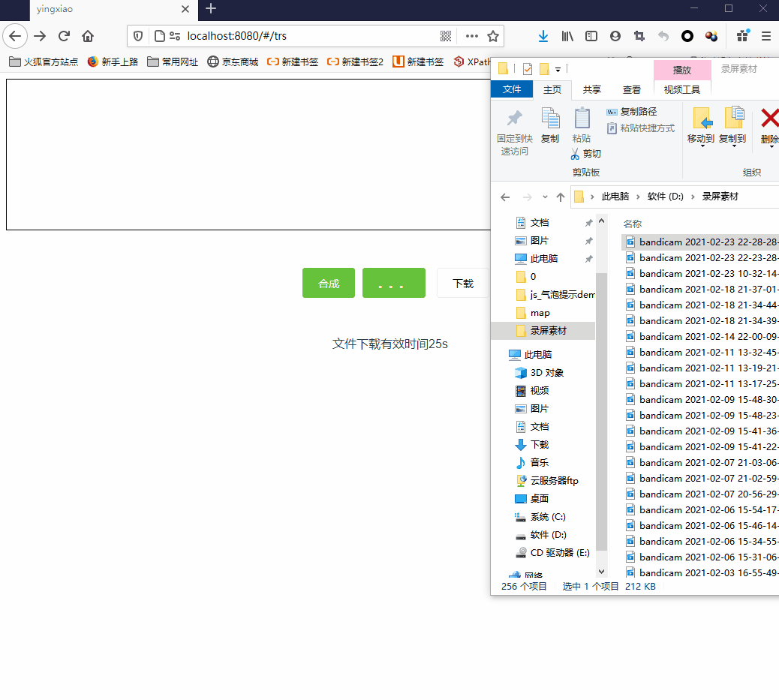Open the Firefox library icon

coord(567,36)
